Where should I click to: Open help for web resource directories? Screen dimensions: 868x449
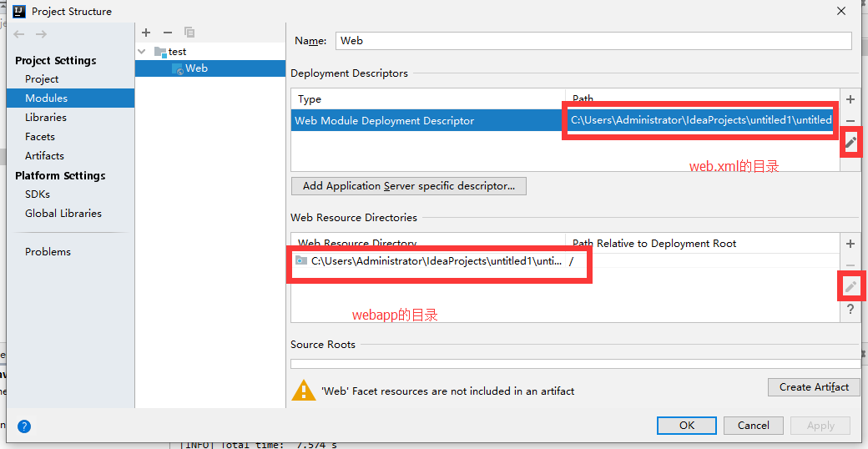tap(850, 310)
